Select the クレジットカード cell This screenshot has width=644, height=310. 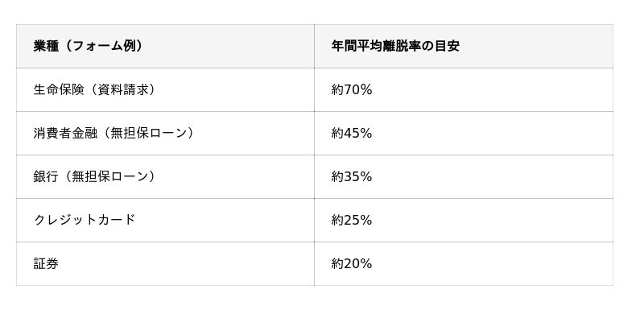coord(165,221)
